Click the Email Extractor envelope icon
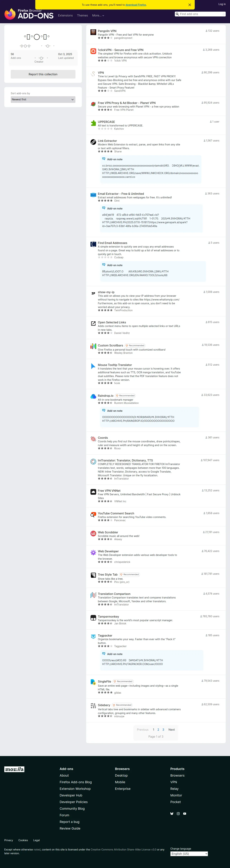 (93, 195)
